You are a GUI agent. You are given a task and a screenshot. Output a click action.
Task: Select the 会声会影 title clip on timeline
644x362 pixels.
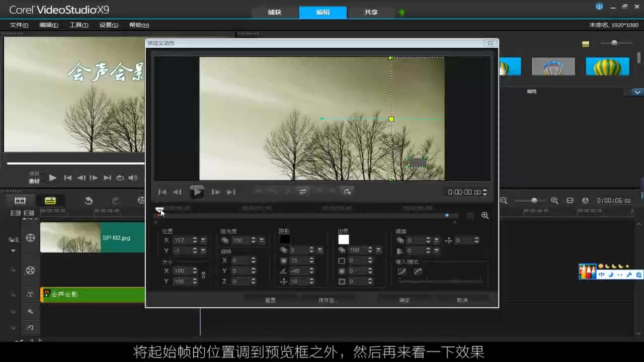[93, 295]
